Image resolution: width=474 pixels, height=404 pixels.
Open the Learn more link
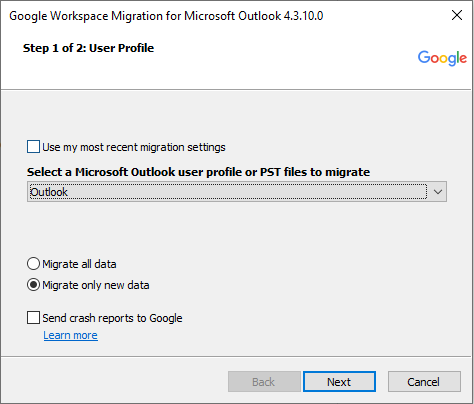click(71, 335)
